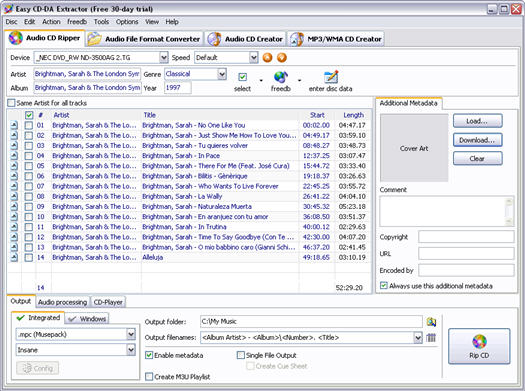Image resolution: width=525 pixels, height=391 pixels.
Task: Click track 08 note icon
Action: pyautogui.click(x=14, y=197)
